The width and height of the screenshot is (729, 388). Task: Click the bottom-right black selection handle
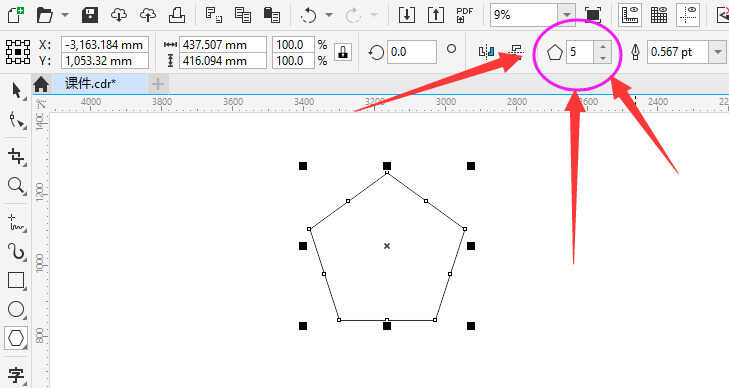click(471, 326)
